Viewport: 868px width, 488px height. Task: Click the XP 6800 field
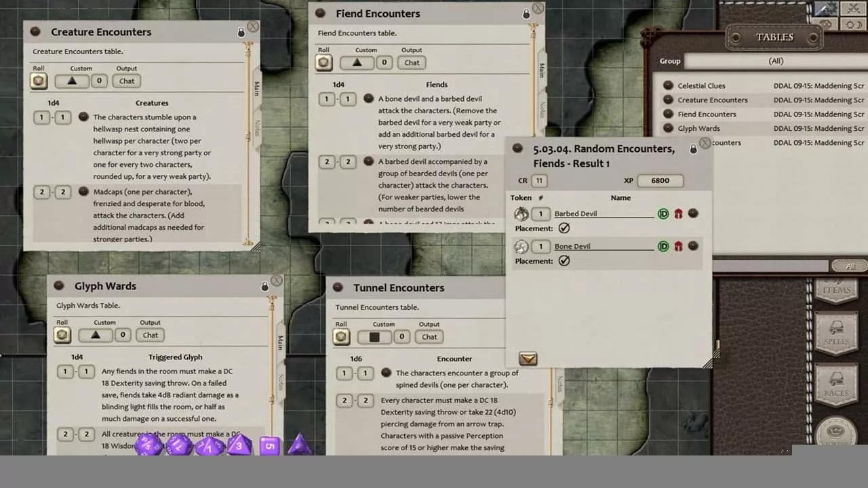click(660, 180)
